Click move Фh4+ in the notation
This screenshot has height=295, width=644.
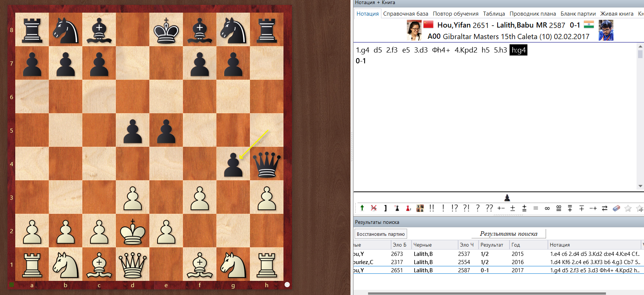(x=441, y=50)
